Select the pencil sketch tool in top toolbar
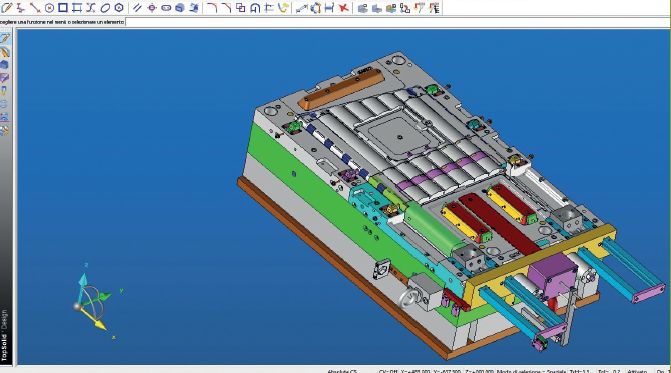Image resolution: width=671 pixels, height=373 pixels. pos(7,7)
